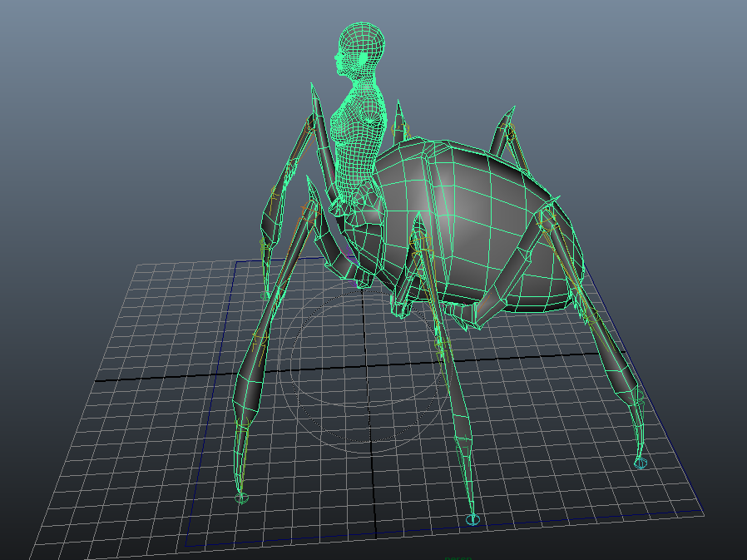Click the green text at the bottom edge
Image resolution: width=747 pixels, height=560 pixels.
tap(458, 558)
